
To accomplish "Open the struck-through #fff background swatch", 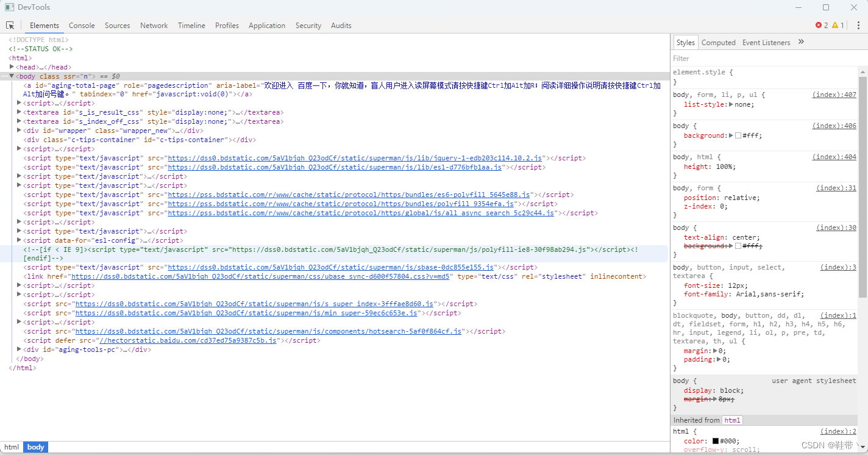I will pos(738,246).
